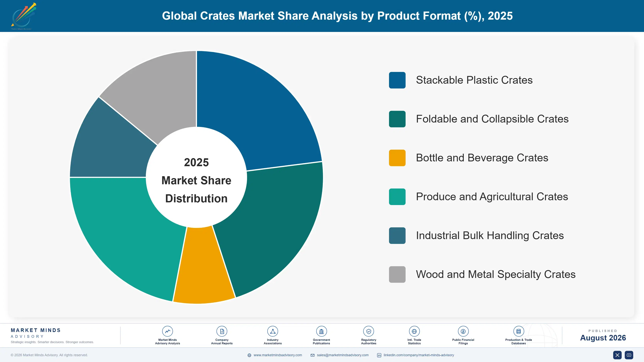
Task: Click the Industry Associations icon
Action: click(x=273, y=331)
